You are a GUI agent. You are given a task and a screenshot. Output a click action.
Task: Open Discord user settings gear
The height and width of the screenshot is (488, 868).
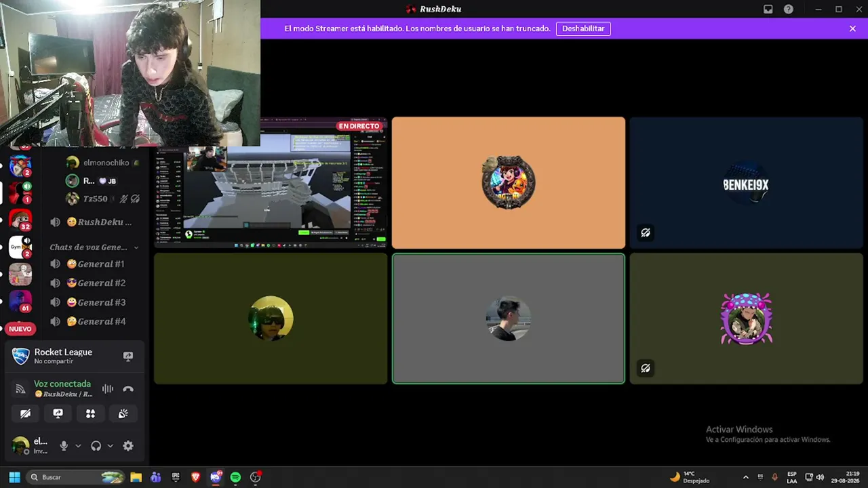128,445
